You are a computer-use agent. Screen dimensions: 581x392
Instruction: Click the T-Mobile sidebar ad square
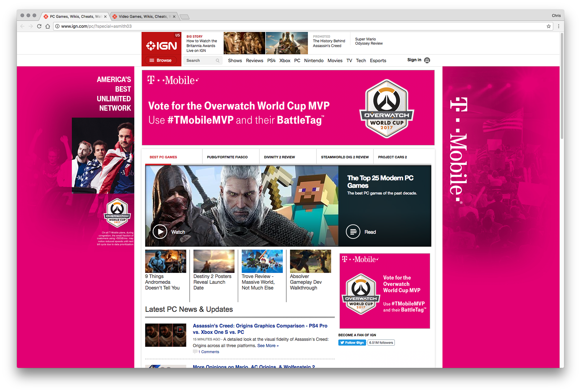pos(385,291)
